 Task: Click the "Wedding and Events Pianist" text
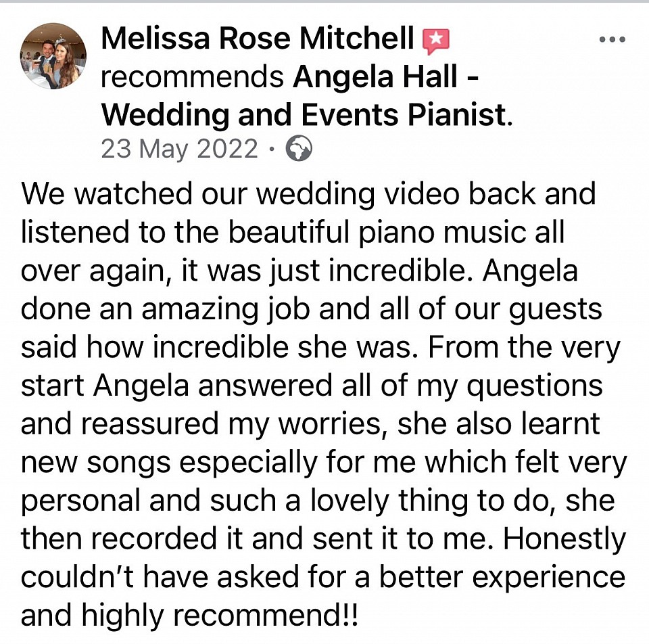(x=304, y=115)
